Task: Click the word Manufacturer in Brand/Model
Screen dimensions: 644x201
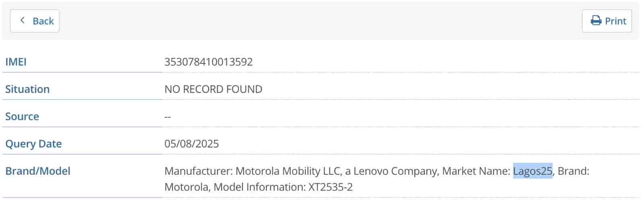Action: coord(198,171)
